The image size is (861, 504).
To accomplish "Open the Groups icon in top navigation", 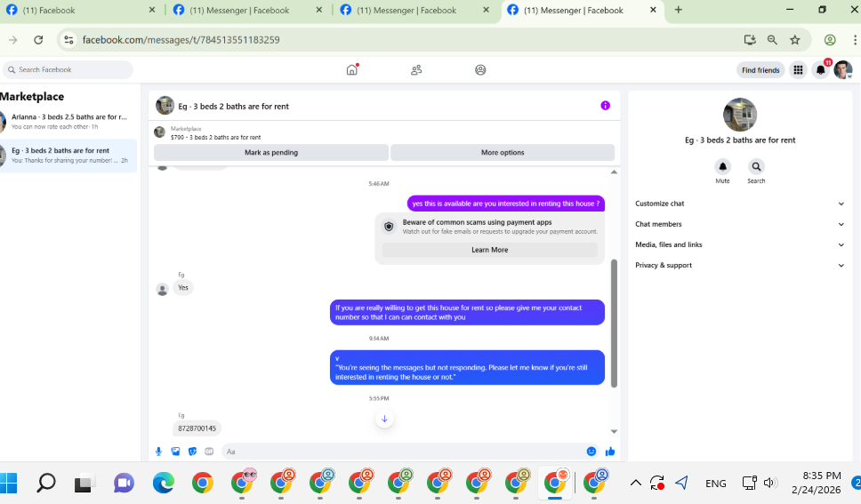I will click(480, 69).
